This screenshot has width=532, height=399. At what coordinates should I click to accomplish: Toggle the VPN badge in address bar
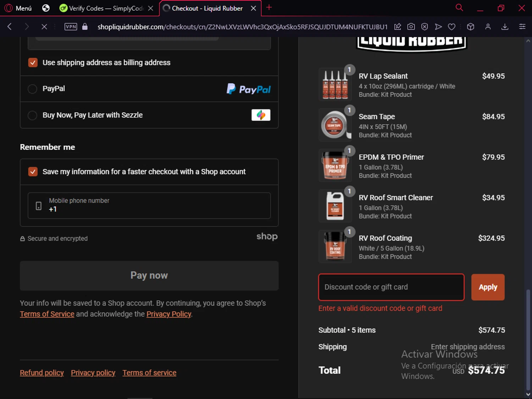71,27
